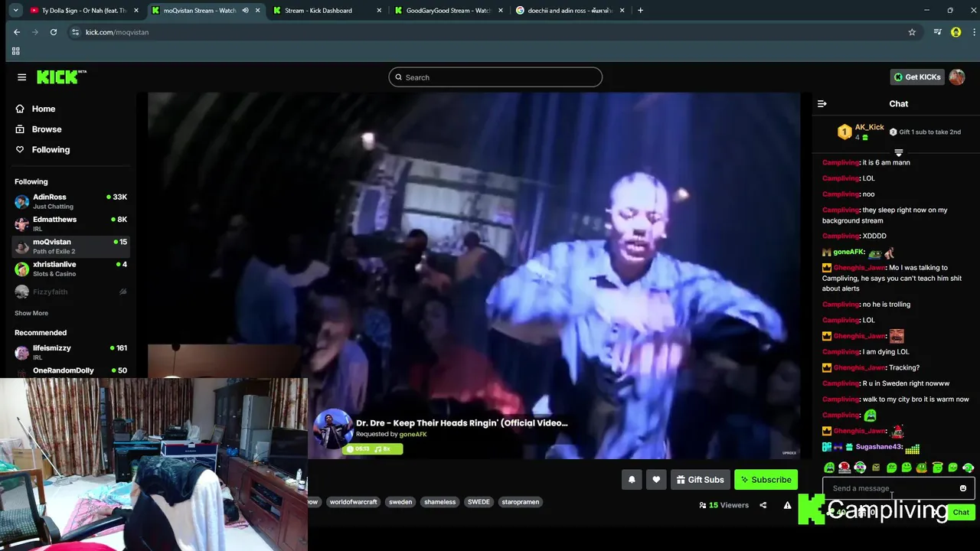Click the staropramen tag
This screenshot has height=551, width=980.
coord(521,502)
